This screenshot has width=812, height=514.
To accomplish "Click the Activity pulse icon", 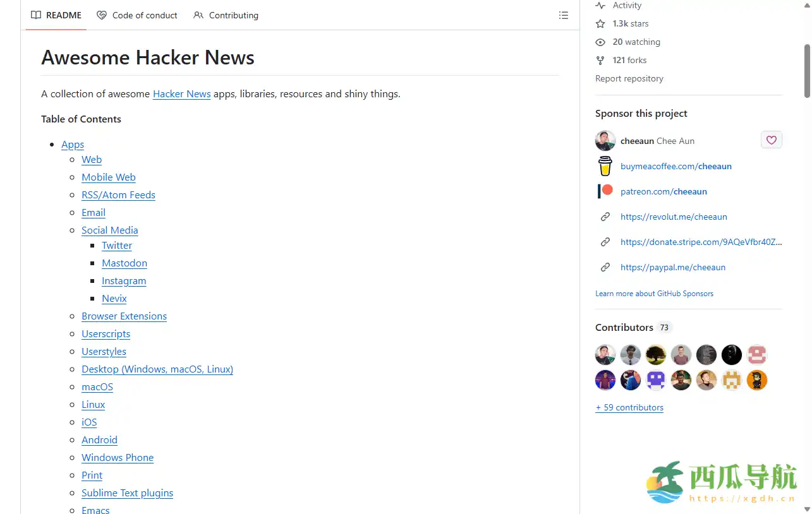I will pos(600,5).
